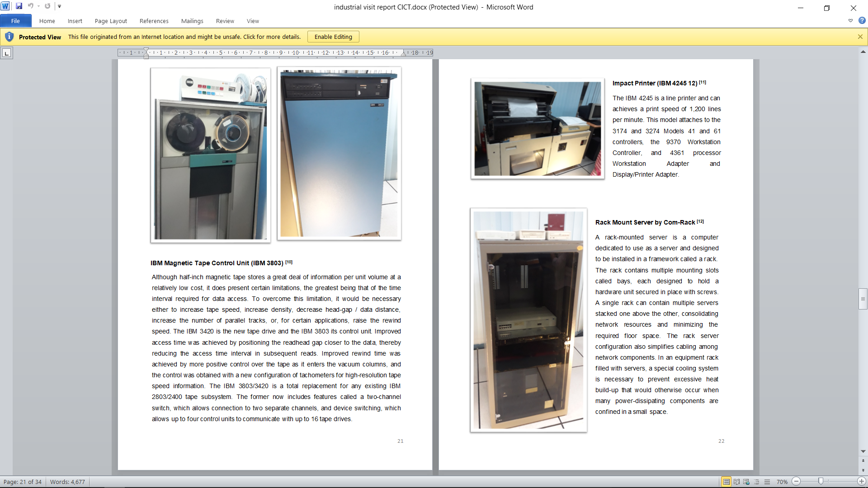Close the Protected View message bar
This screenshot has height=488, width=868.
(860, 37)
